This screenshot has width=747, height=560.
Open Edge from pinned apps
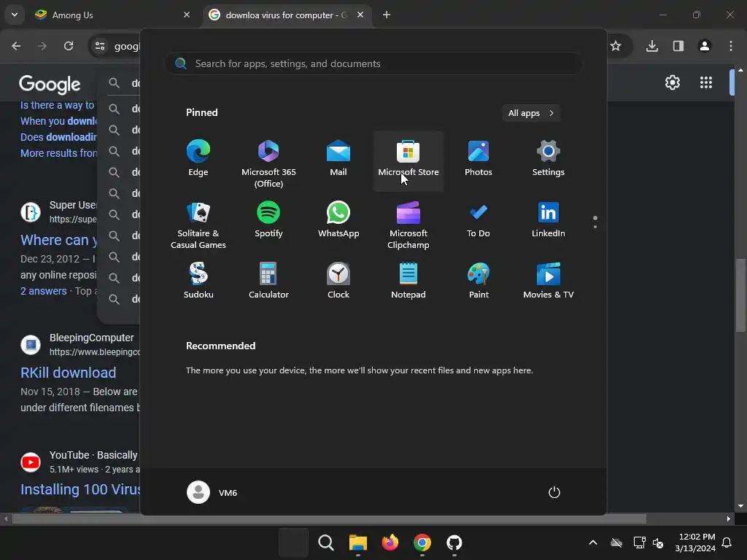198,159
